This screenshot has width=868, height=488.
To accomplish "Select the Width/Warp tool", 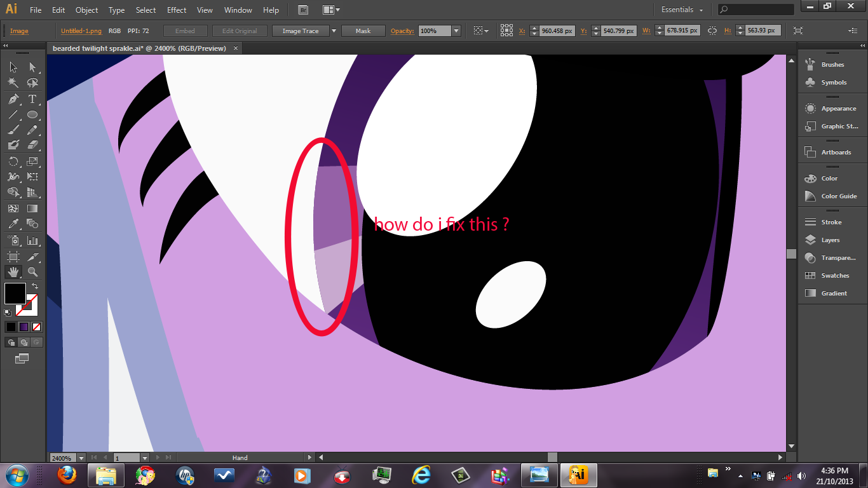I will coord(13,177).
